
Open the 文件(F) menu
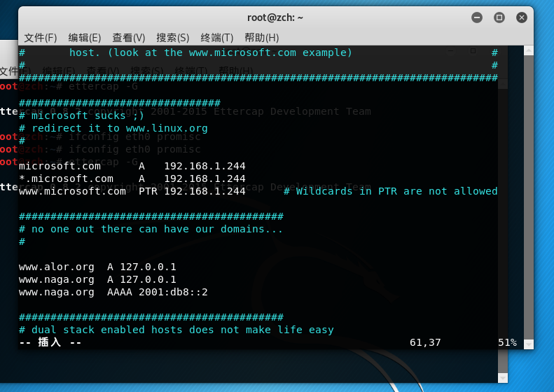coord(41,37)
